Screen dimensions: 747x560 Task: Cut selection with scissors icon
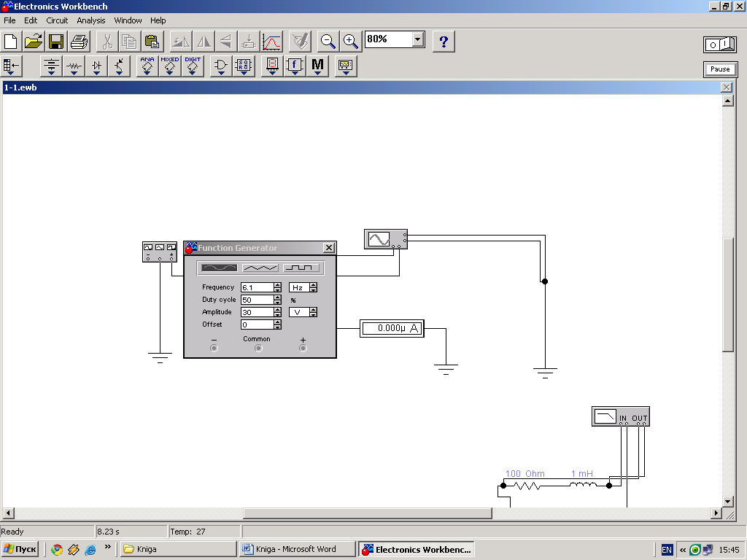point(107,42)
